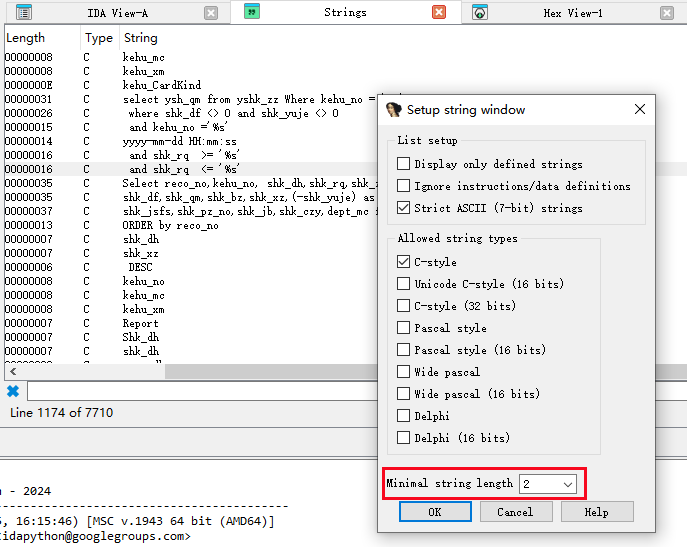Close the Hex View-1 tab
687x547 pixels.
coord(667,13)
